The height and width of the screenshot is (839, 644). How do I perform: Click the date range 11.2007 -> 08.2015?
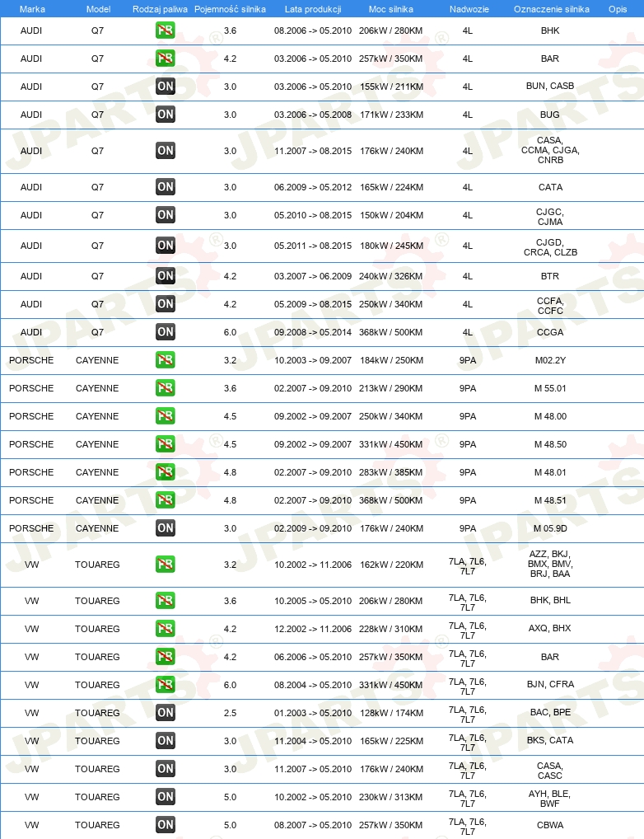click(313, 151)
